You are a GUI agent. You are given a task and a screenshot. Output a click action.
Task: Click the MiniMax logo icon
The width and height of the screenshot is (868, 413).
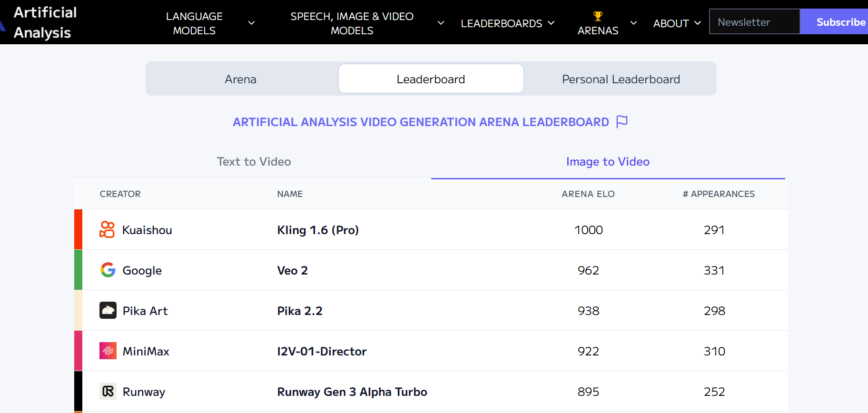point(108,351)
